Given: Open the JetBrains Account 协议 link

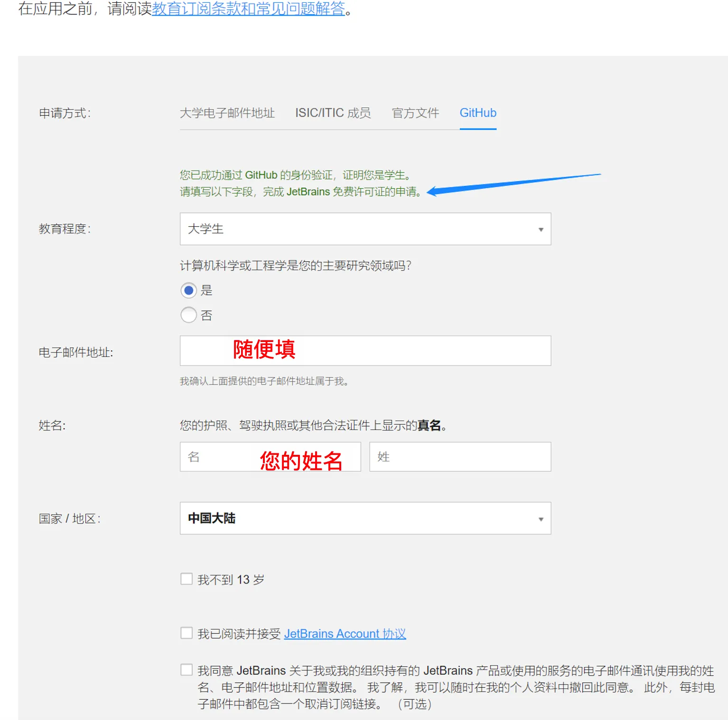Looking at the screenshot, I should [x=345, y=634].
